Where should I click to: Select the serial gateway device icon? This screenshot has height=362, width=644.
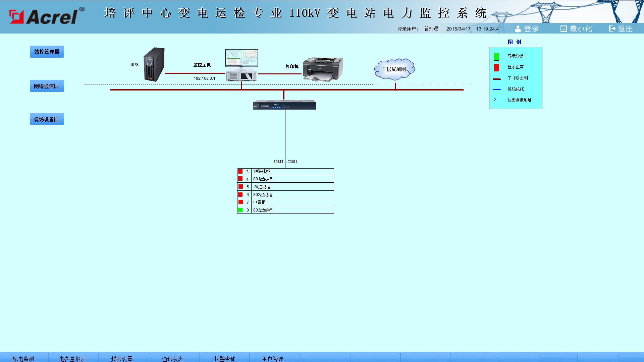(284, 105)
